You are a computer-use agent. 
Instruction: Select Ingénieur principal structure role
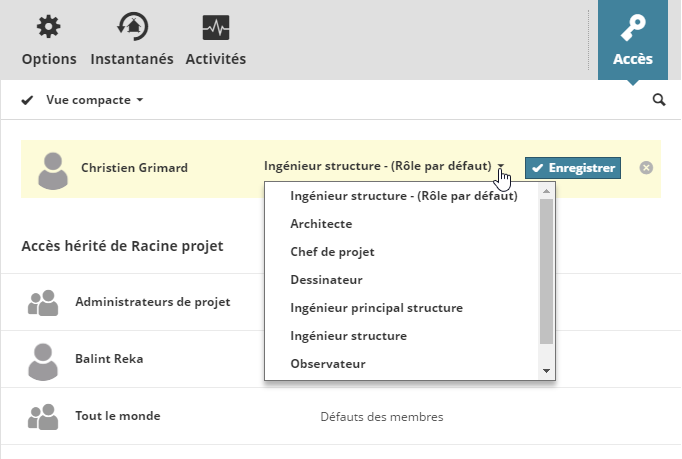[x=376, y=308]
